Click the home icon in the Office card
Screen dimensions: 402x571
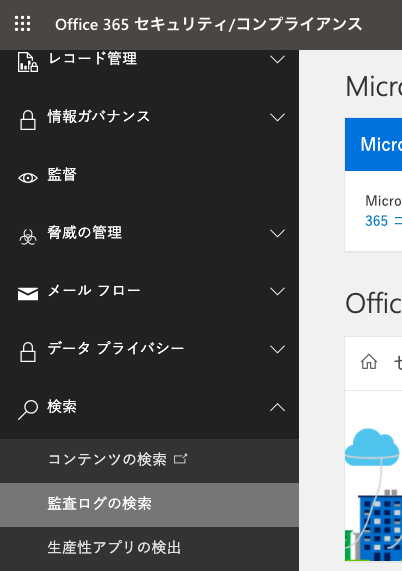(369, 362)
